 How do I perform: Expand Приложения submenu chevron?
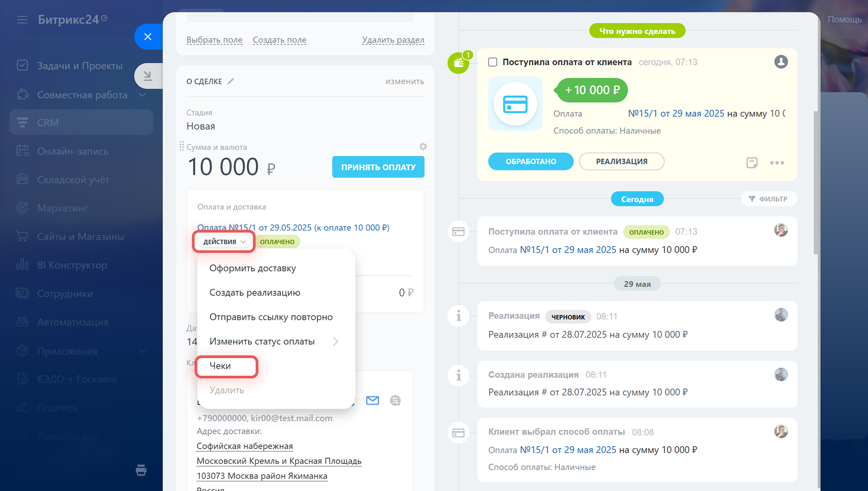tap(142, 351)
